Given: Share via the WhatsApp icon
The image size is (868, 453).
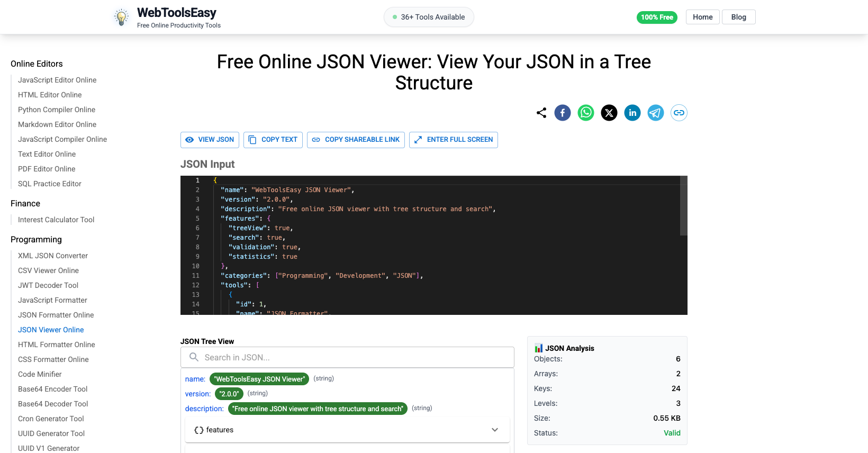Looking at the screenshot, I should tap(586, 113).
